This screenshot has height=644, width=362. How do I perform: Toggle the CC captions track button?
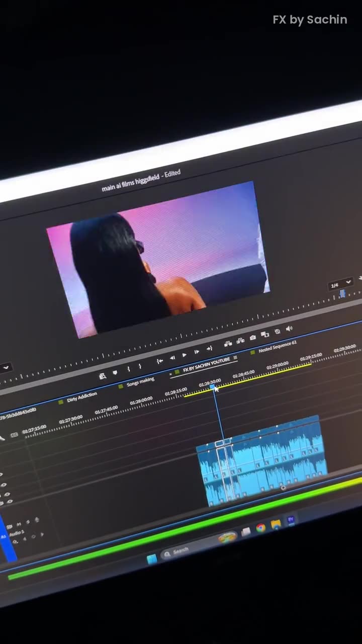click(14, 435)
